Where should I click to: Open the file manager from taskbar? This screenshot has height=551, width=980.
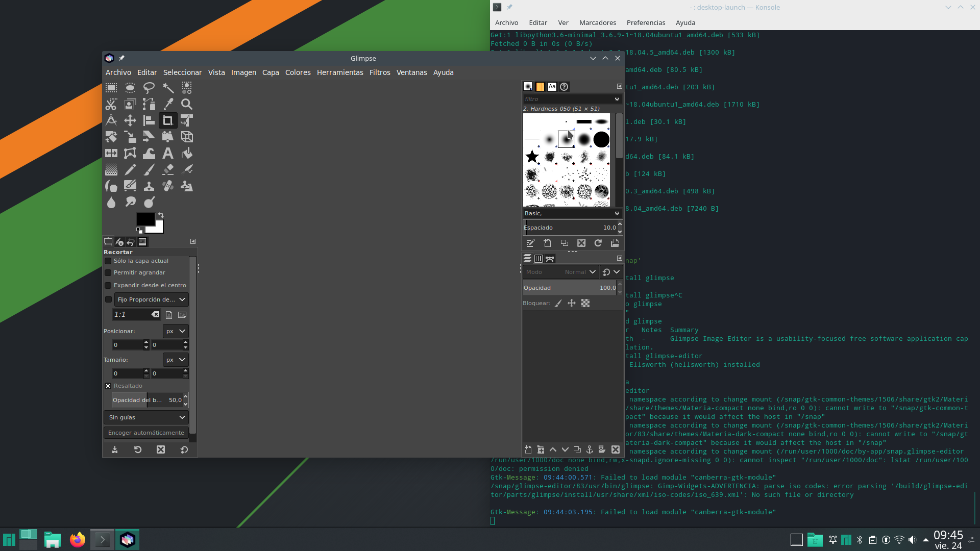point(52,539)
